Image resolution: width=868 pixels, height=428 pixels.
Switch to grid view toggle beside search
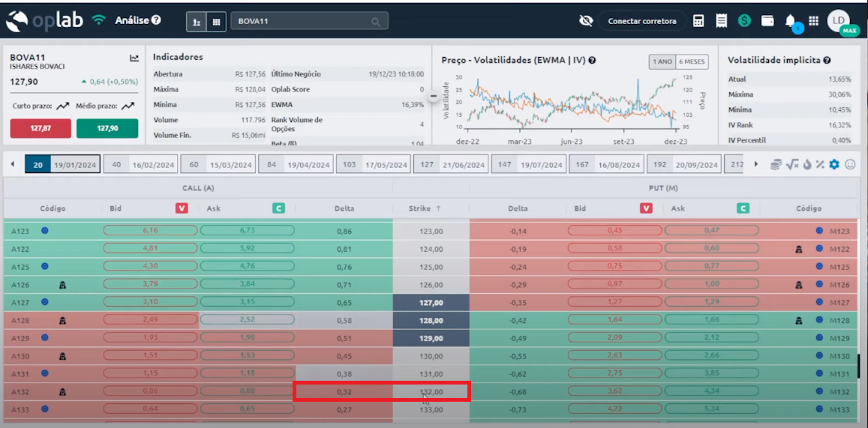pos(216,22)
